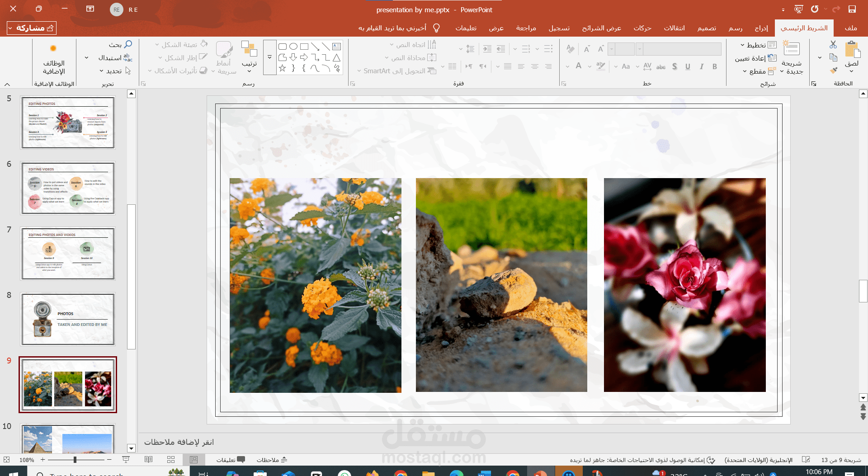Click the Reset (إعادة تعيين) slide button

pos(755,58)
